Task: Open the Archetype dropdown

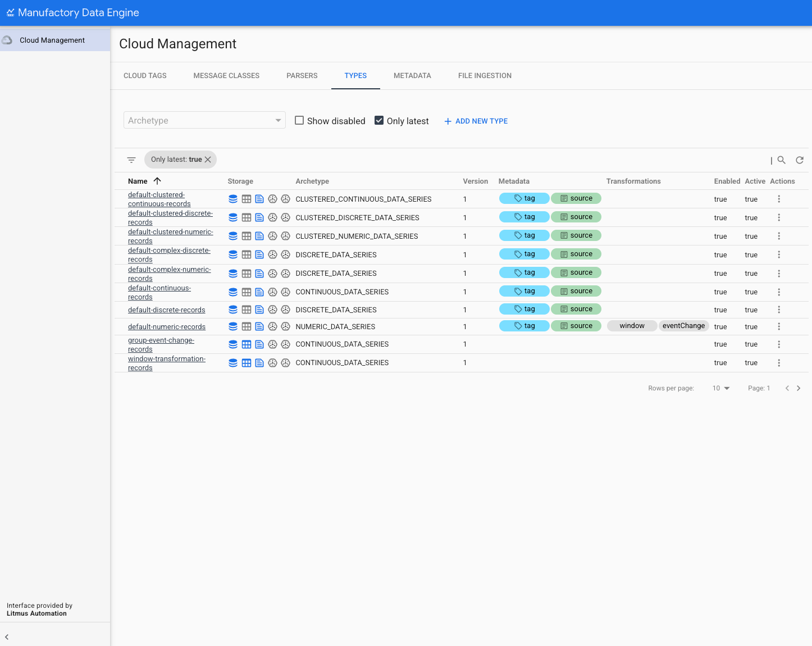Action: point(204,120)
